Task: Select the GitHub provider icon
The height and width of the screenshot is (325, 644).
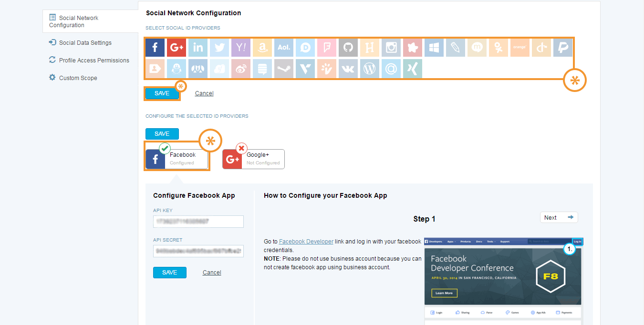Action: [x=348, y=48]
